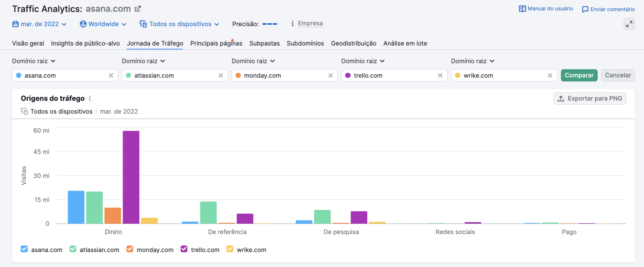Open the Todos os dispositivos dropdown
644x267 pixels.
179,24
